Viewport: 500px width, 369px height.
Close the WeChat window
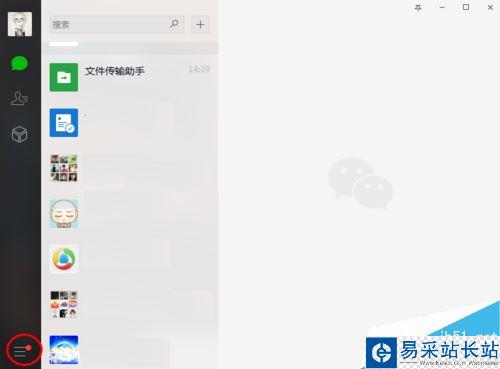pos(490,7)
